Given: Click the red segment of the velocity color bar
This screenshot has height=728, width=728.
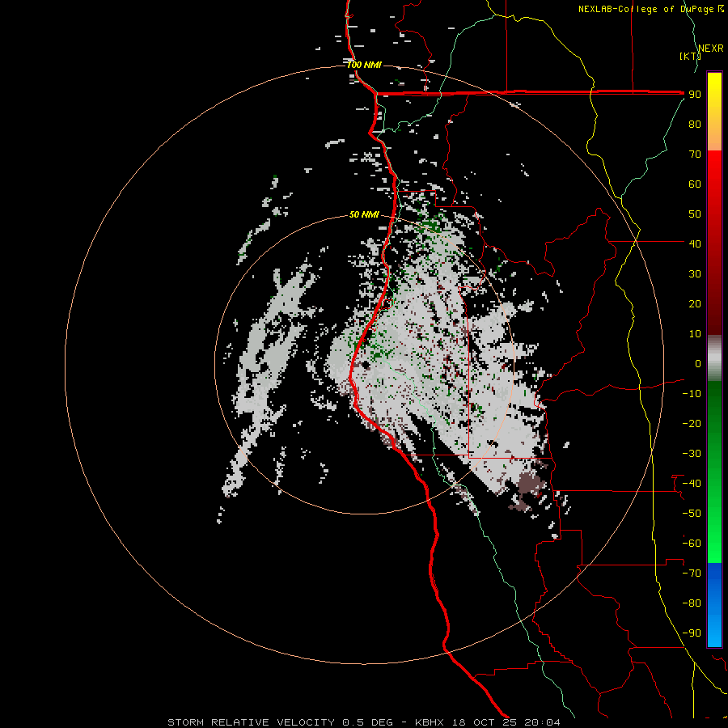Looking at the screenshot, I should [714, 243].
